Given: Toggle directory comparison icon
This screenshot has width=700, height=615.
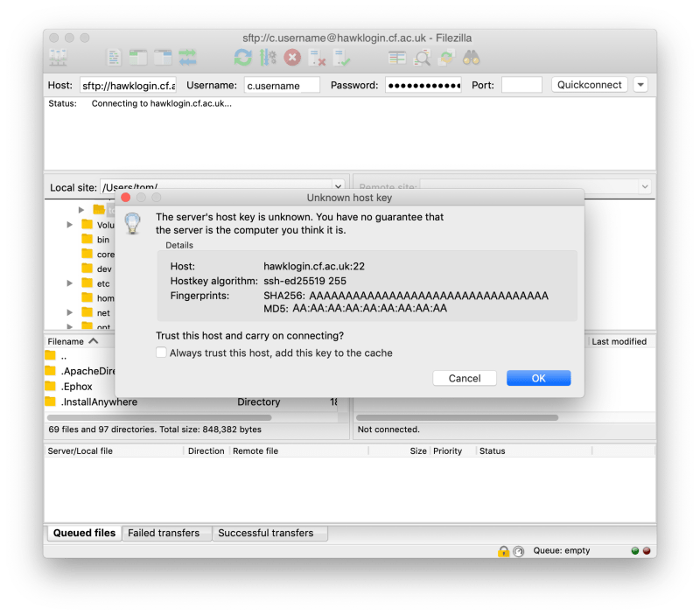Looking at the screenshot, I should point(422,58).
